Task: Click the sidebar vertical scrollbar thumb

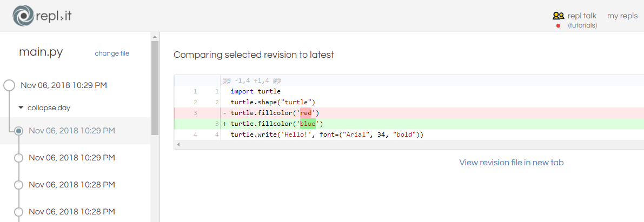Action: click(155, 88)
